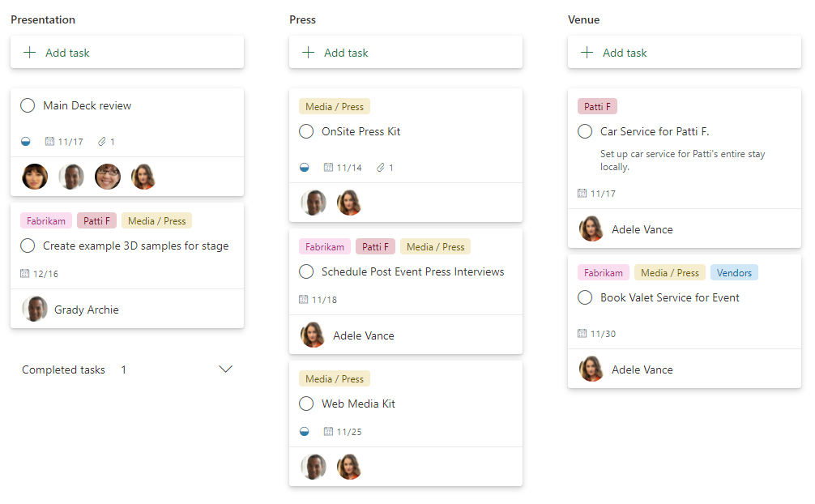Click the blue Vendors label
The image size is (815, 504).
734,273
